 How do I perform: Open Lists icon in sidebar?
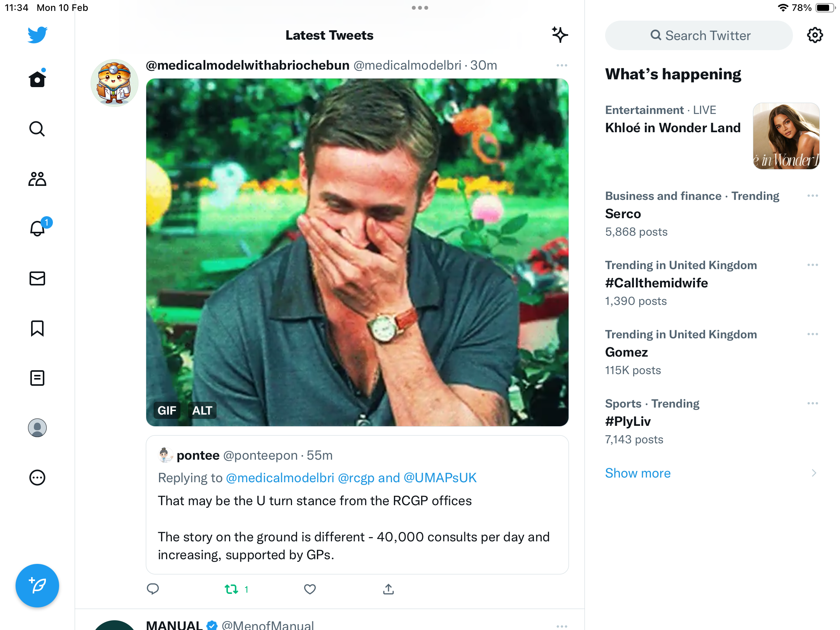[37, 378]
